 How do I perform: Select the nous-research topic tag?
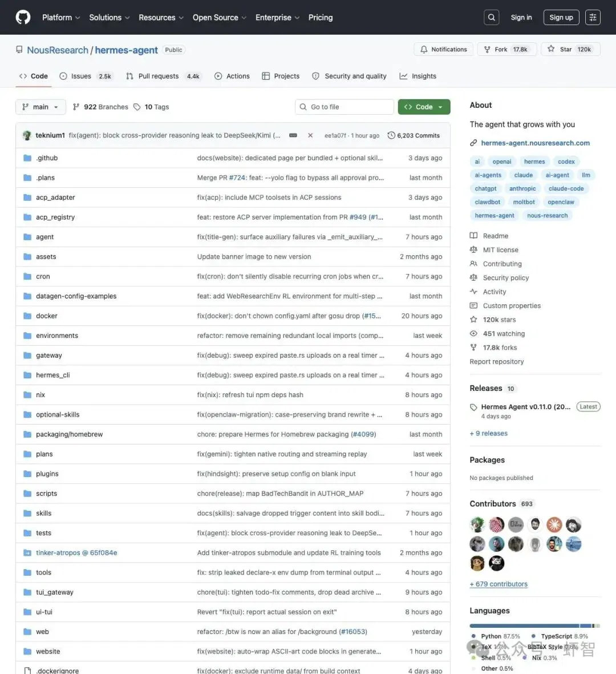click(547, 215)
